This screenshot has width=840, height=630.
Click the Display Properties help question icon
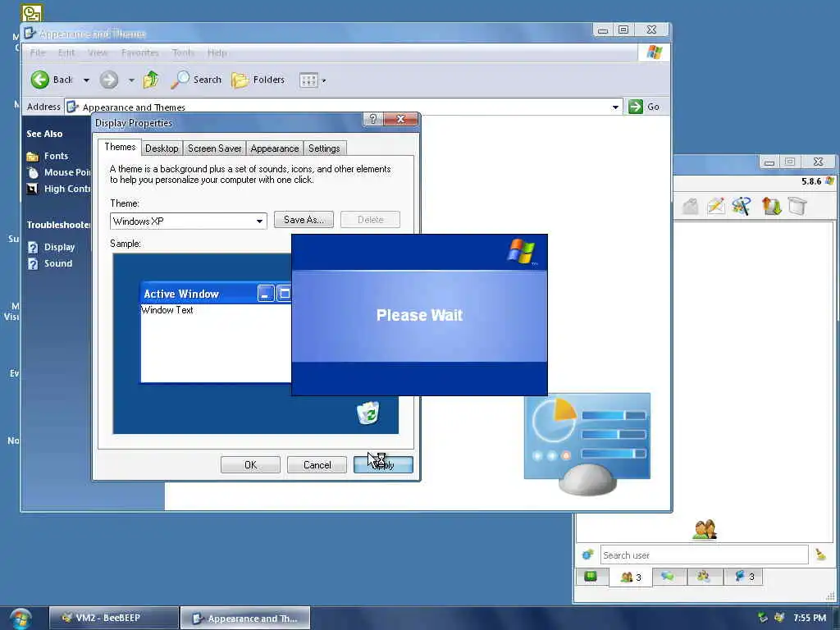(x=373, y=119)
